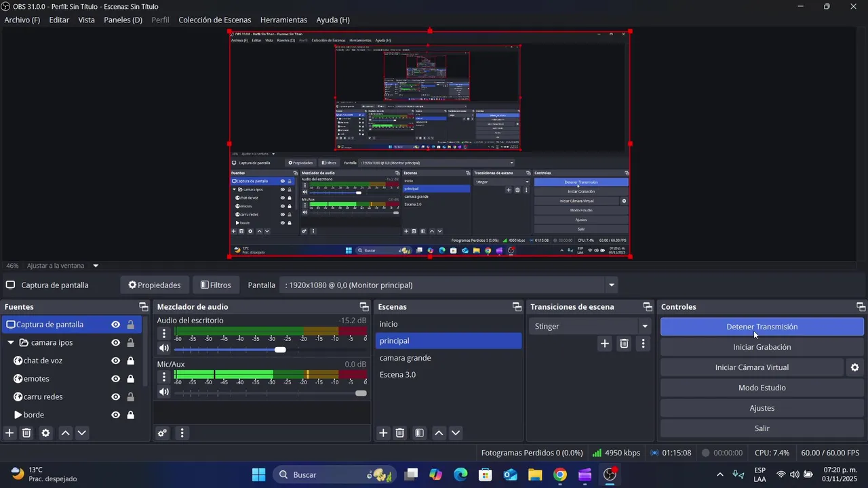Open scene filters icon in the Escenas toolbar
Screen dimensions: 868x488
[420, 433]
